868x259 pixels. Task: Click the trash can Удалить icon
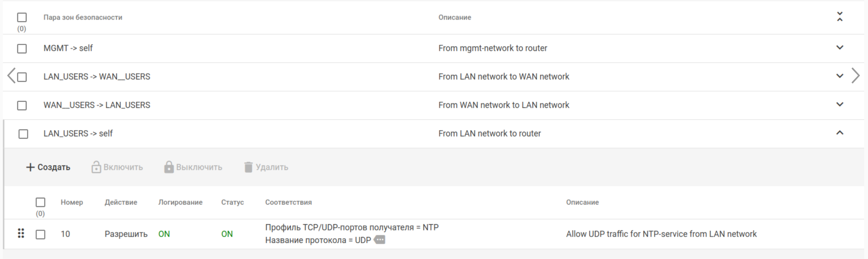[248, 167]
